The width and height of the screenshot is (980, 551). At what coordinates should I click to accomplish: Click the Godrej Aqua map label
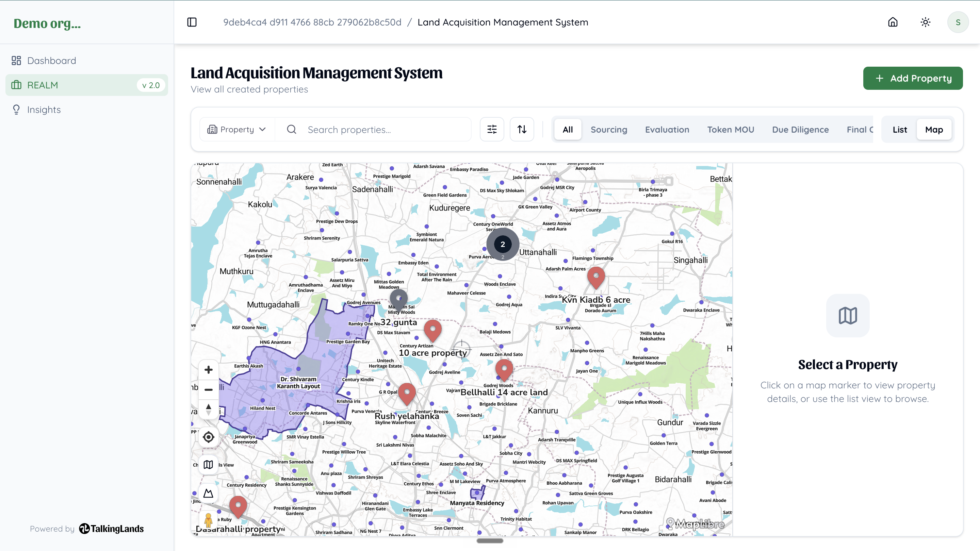pos(509,305)
